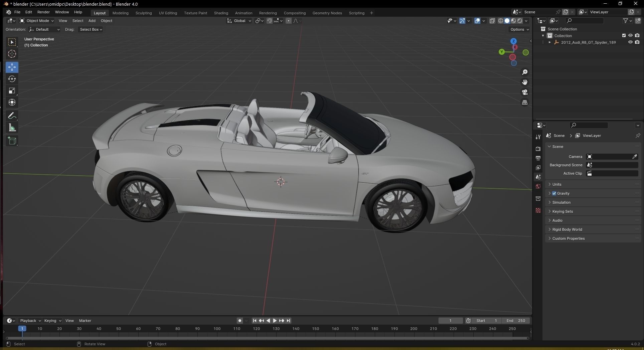The height and width of the screenshot is (350, 644).
Task: Open Global transform orientation dropdown
Action: coord(239,21)
